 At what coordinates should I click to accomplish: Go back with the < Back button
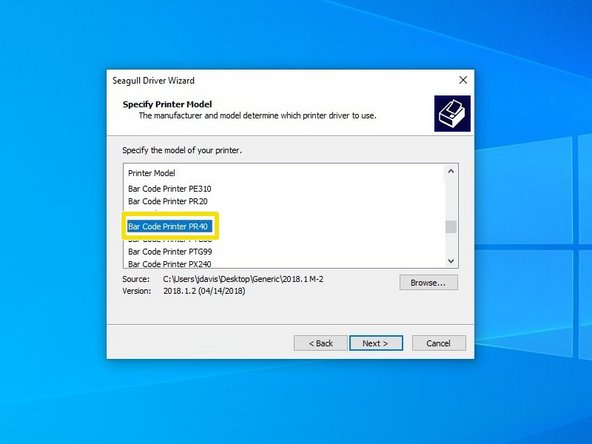[321, 343]
